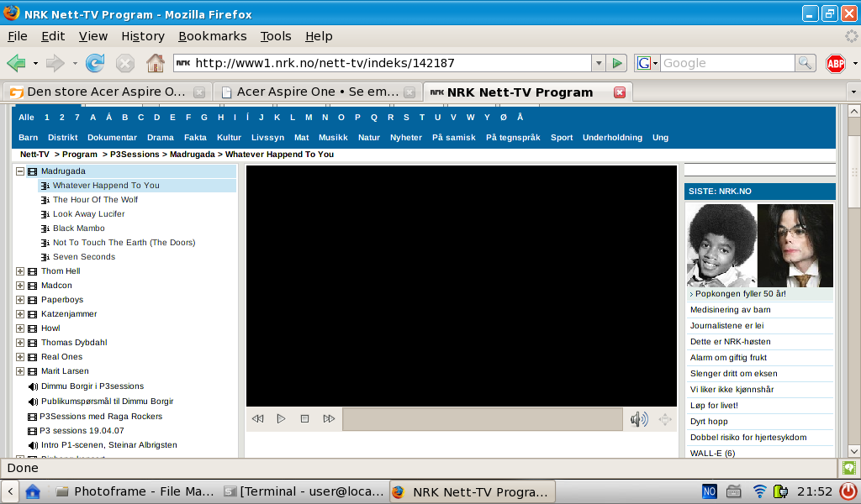Collapse the Madrugada tree node
The width and height of the screenshot is (861, 504).
coord(20,171)
